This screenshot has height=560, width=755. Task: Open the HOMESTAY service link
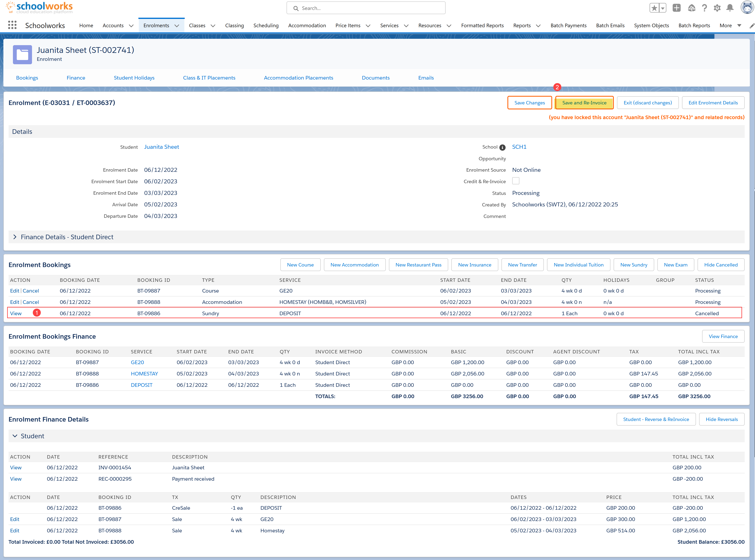click(144, 373)
